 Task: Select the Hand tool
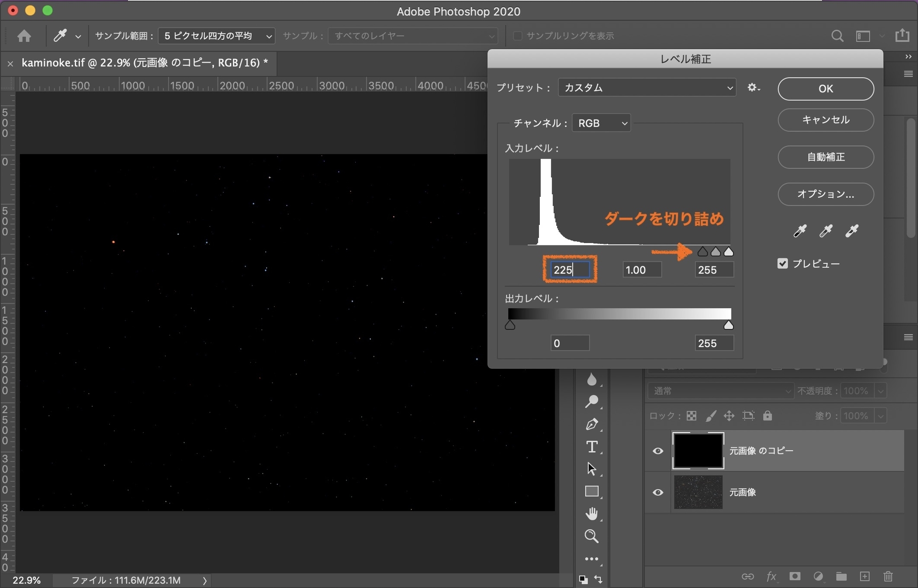[x=592, y=514]
